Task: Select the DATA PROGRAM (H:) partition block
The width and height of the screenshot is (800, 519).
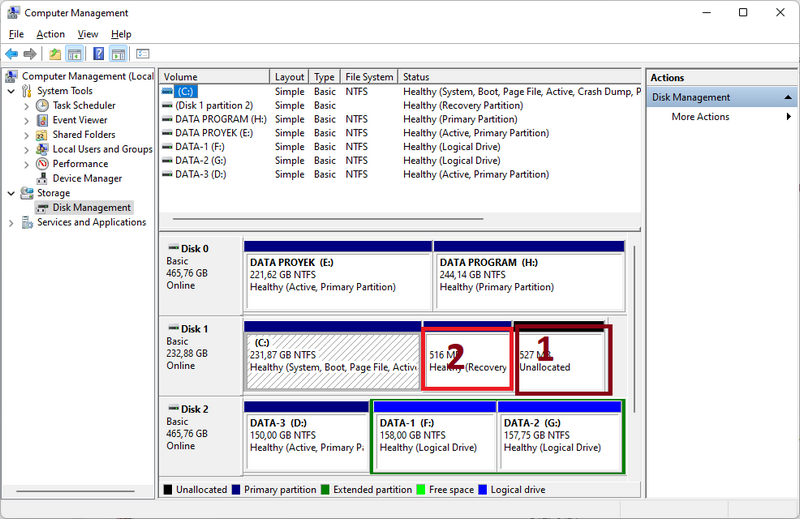Action: coord(529,276)
